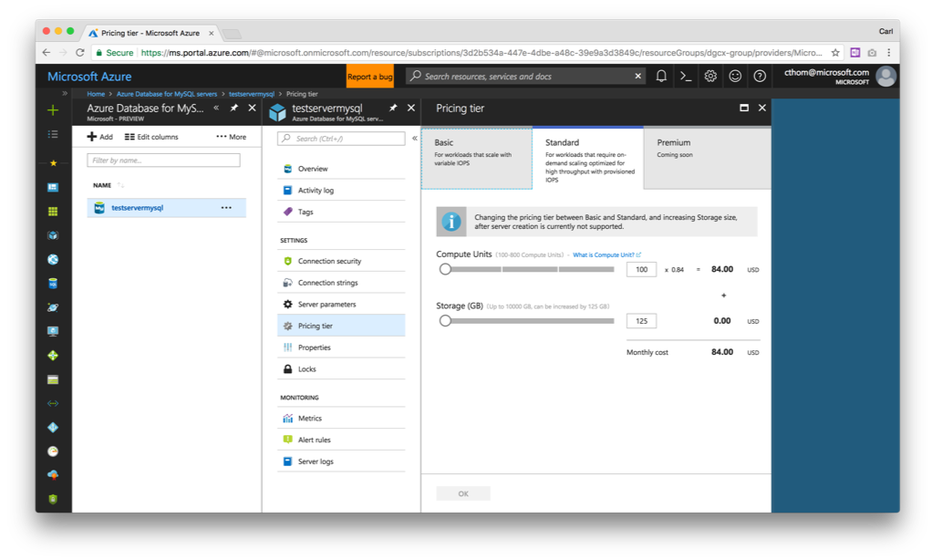Viewport: 932px width, 560px height.
Task: Open Properties menu item
Action: [x=341, y=347]
